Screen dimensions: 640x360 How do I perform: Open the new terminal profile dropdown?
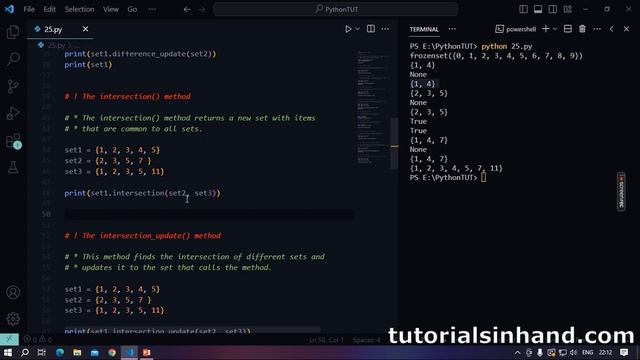tap(555, 29)
